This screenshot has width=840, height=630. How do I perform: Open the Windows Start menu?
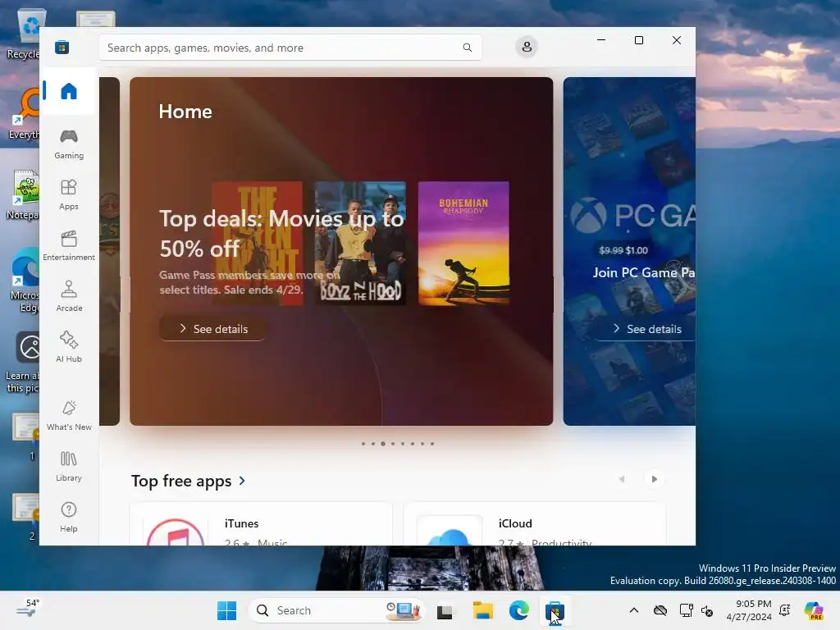tap(226, 610)
